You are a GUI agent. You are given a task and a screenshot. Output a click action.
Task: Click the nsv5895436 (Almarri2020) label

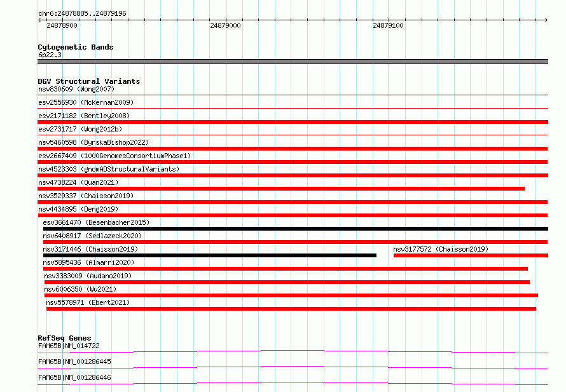(x=88, y=262)
